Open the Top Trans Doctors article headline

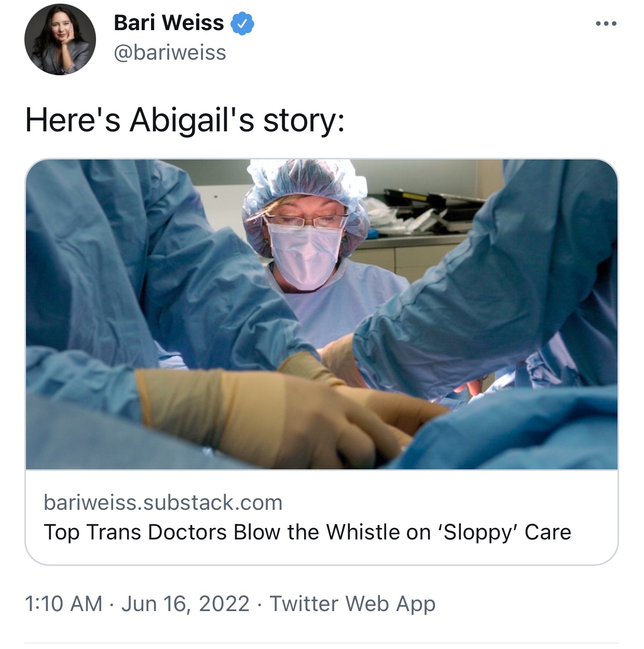coord(307,532)
